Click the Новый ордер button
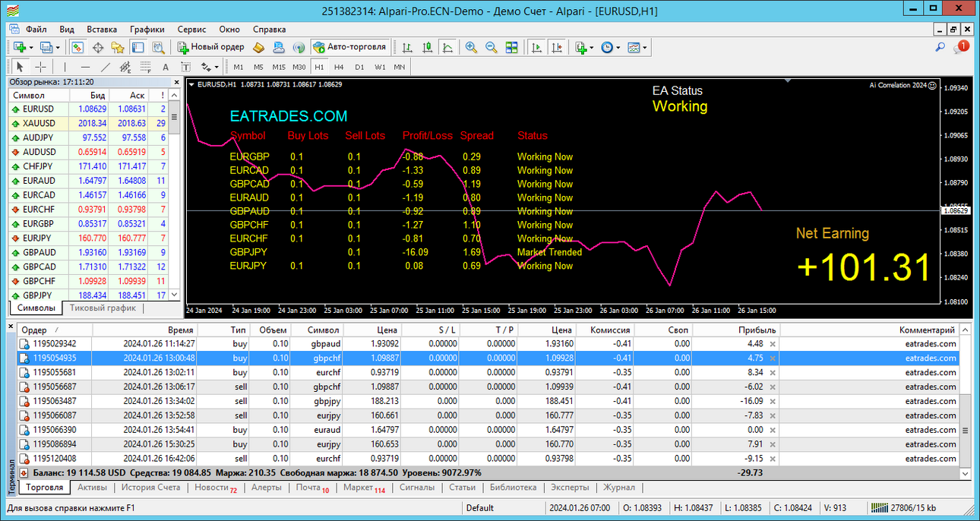 210,47
